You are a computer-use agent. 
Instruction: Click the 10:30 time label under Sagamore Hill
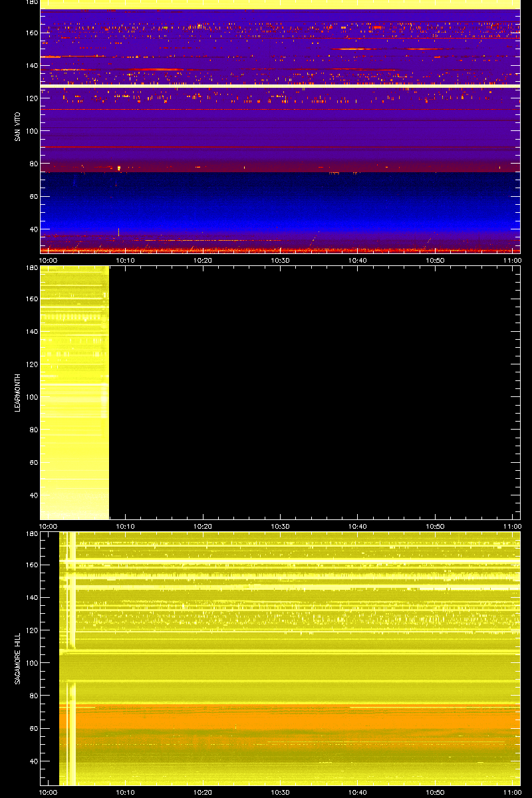[x=281, y=793]
